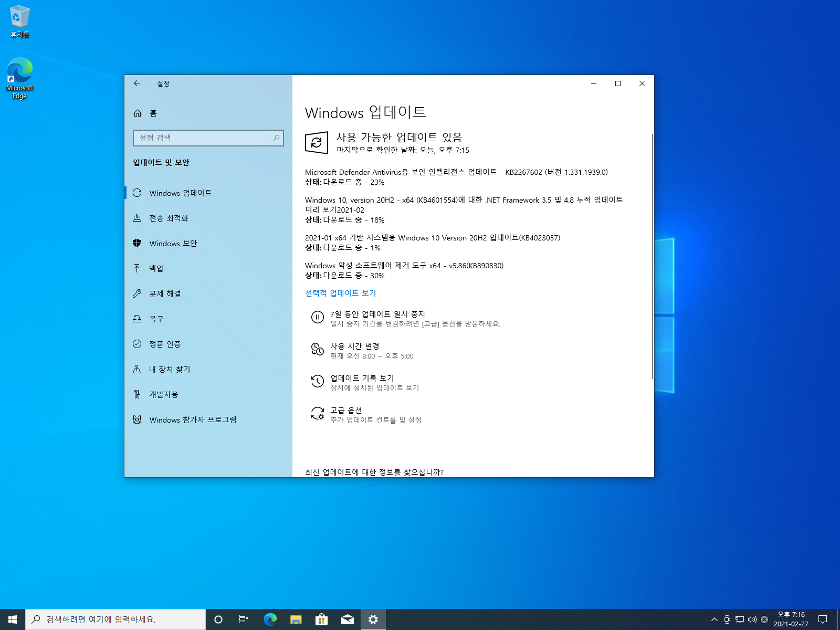Open the 복구 recovery page
840x630 pixels.
pos(208,319)
